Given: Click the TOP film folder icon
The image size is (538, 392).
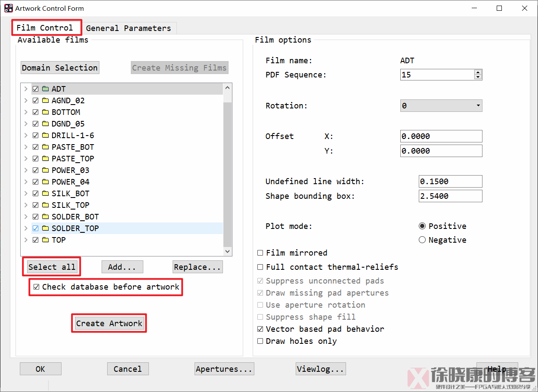Looking at the screenshot, I should point(45,240).
